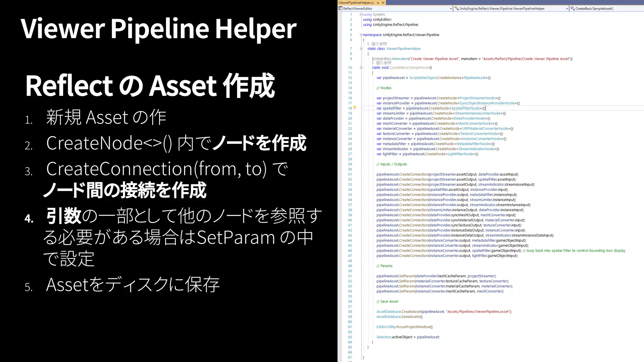The height and width of the screenshot is (362, 644).
Task: Click the '// Inputs / Outputs' comment
Action: [391, 164]
